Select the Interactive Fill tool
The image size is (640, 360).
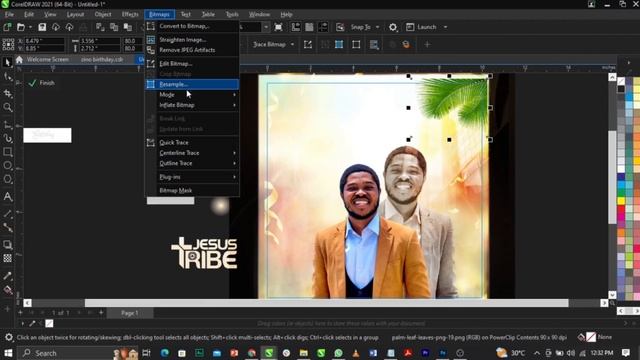[x=7, y=290]
